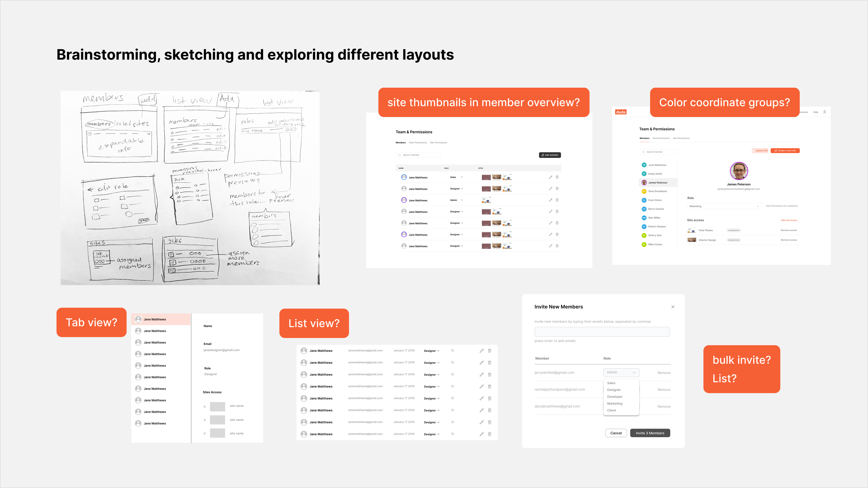Click the site thumbnail in the Admin row
This screenshot has width=868, height=488.
coord(486,200)
